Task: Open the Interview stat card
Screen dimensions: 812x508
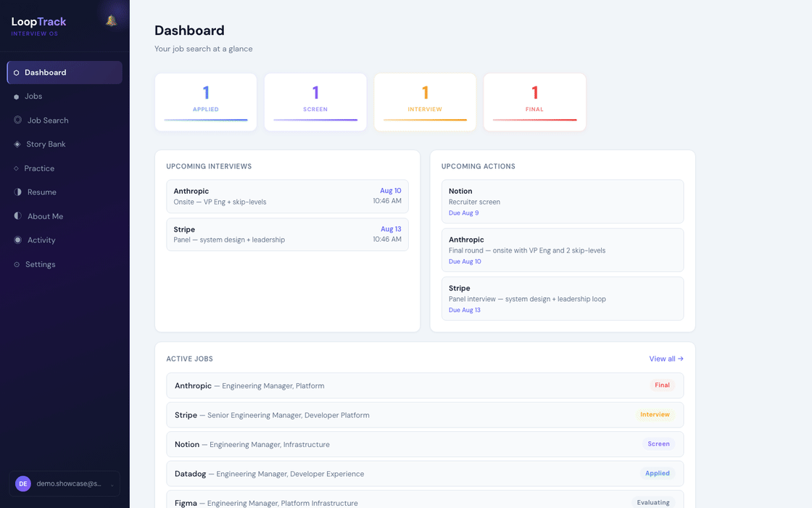Action: click(x=425, y=102)
